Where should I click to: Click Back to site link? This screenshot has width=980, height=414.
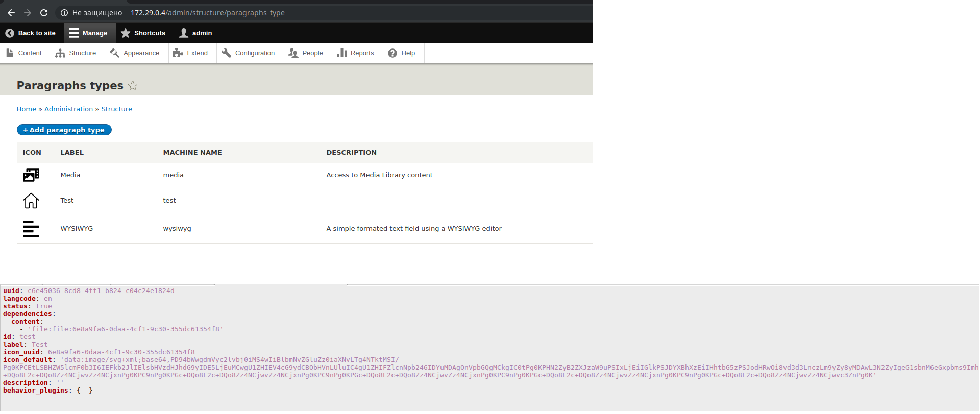coord(31,33)
